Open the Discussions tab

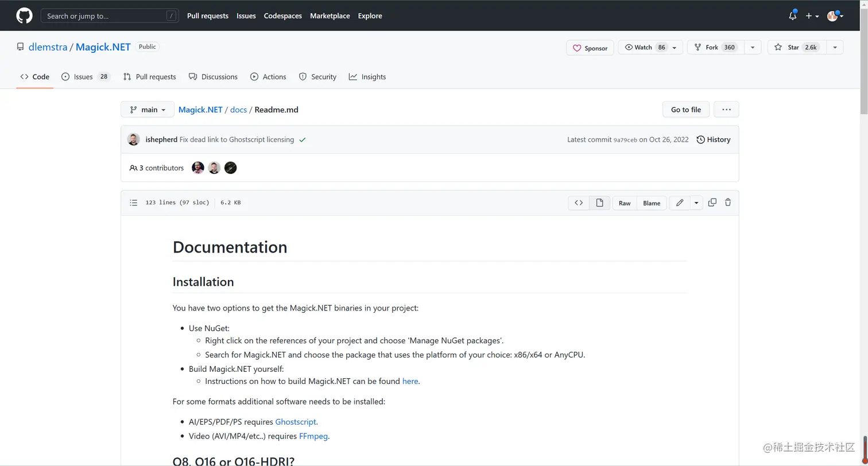tap(213, 77)
